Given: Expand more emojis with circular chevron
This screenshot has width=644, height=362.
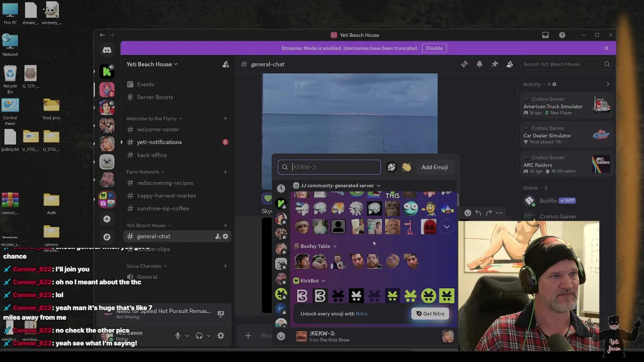Looking at the screenshot, I should [x=446, y=227].
